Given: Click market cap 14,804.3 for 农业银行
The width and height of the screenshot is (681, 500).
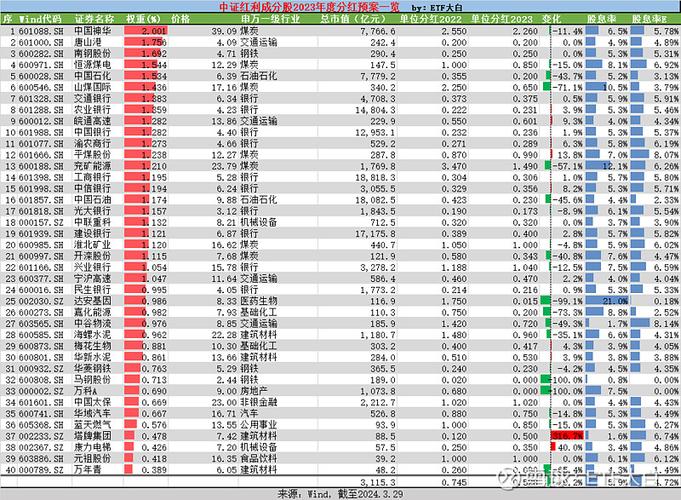Looking at the screenshot, I should [x=375, y=110].
